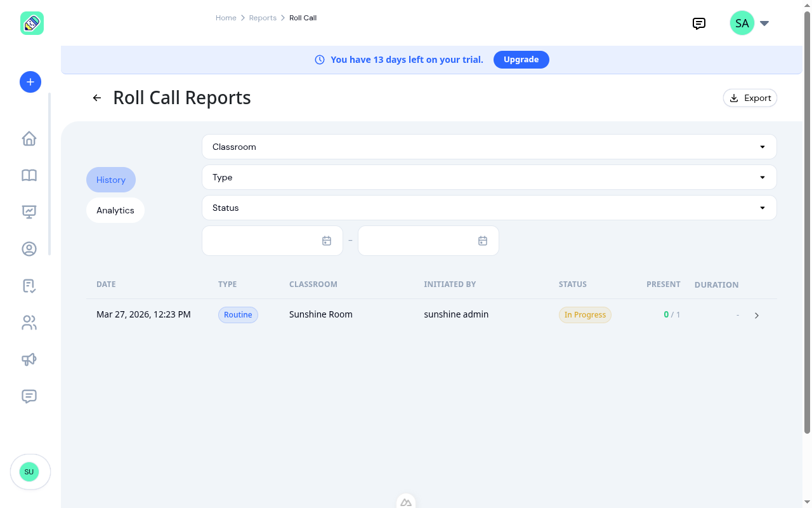Viewport: 812px width, 508px height.
Task: Click the start date input field
Action: [x=273, y=241]
